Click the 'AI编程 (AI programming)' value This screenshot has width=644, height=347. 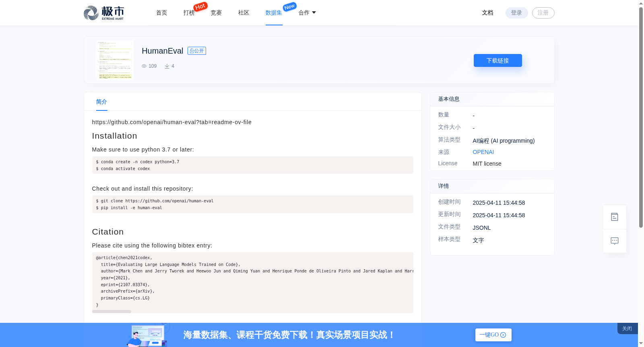click(504, 141)
